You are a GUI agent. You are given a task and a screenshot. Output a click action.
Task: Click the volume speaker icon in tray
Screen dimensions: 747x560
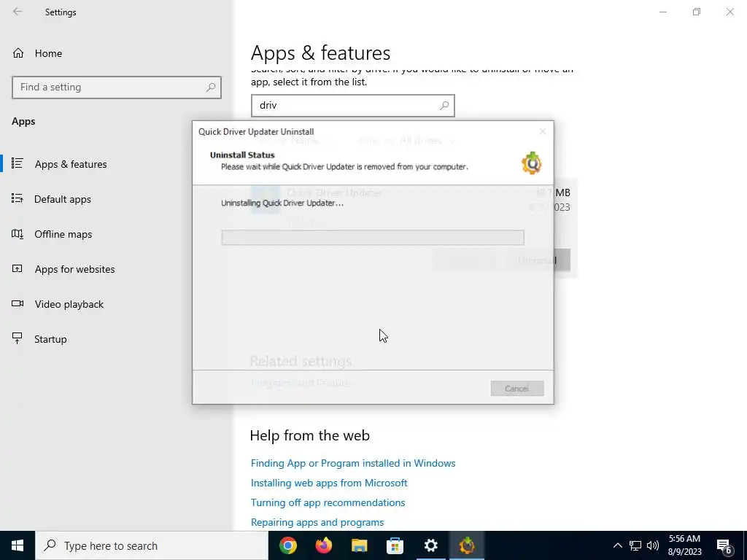[653, 545]
